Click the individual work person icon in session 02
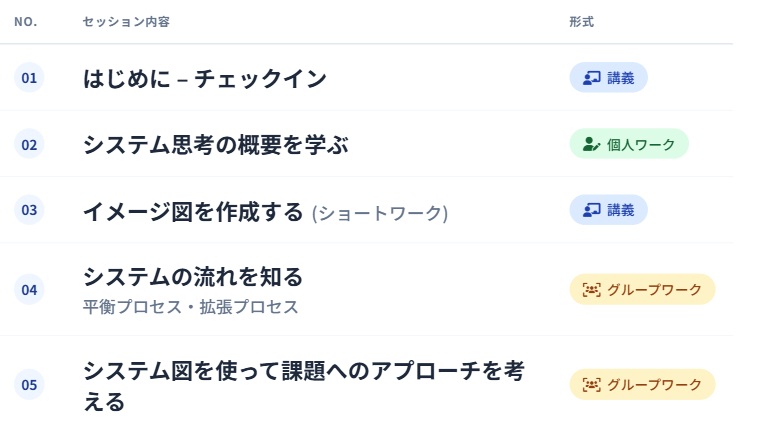 (591, 144)
